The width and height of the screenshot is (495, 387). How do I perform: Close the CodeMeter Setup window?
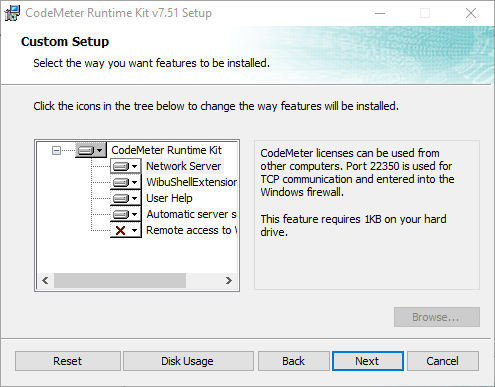pyautogui.click(x=471, y=13)
